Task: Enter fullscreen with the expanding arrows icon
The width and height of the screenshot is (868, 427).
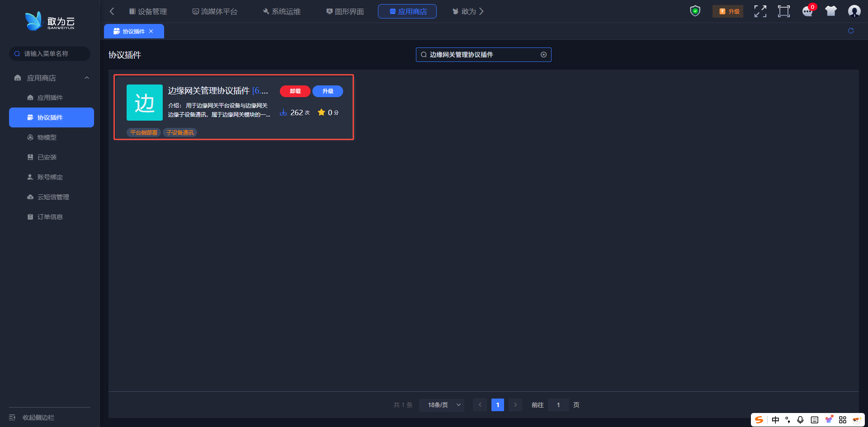Action: [760, 11]
